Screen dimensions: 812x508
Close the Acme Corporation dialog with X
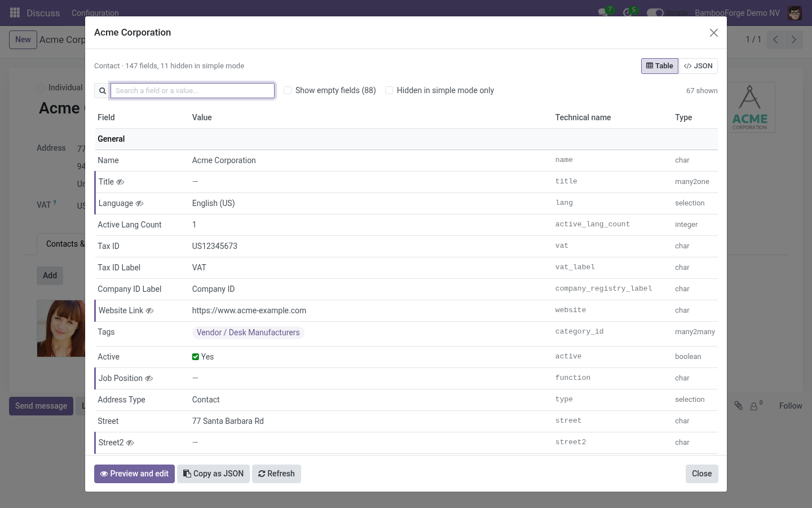[x=714, y=33]
